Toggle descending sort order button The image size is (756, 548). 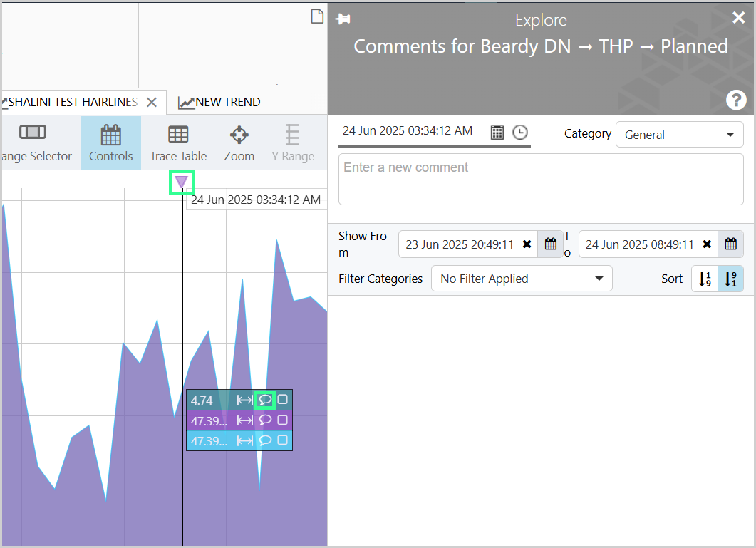730,279
